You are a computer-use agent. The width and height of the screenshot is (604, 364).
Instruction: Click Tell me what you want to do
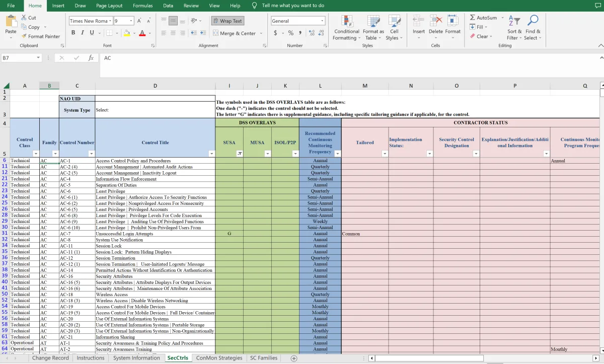click(293, 6)
